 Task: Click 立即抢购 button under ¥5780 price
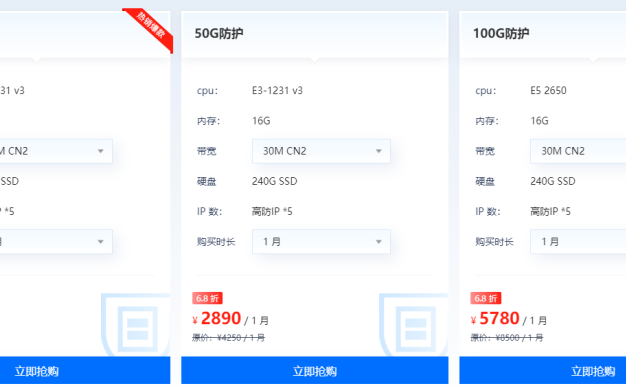coord(543,371)
